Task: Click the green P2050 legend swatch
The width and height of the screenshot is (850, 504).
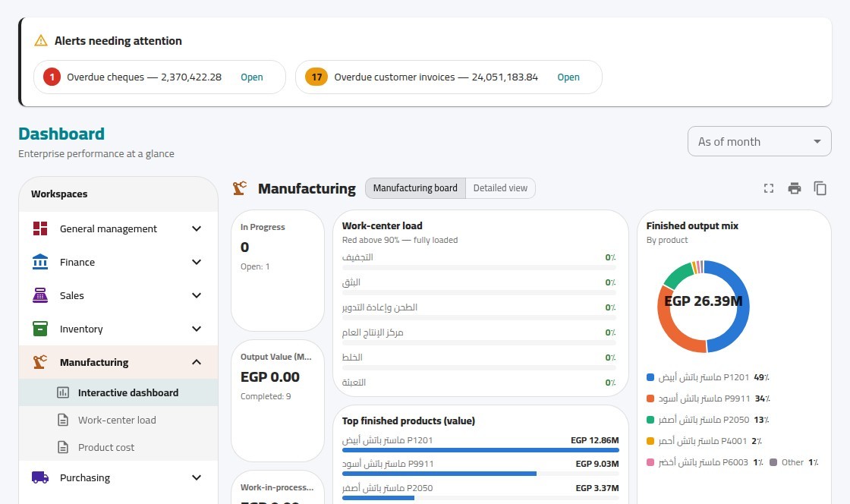Action: pyautogui.click(x=650, y=420)
